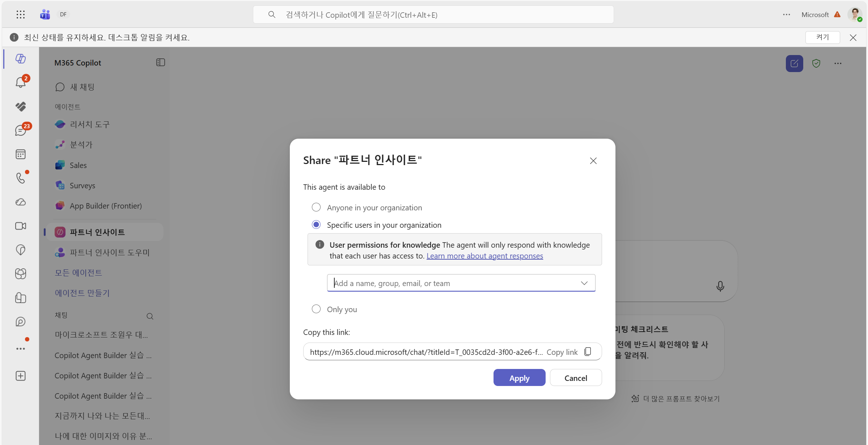Open the Surveys agent
868x445 pixels.
(105, 185)
